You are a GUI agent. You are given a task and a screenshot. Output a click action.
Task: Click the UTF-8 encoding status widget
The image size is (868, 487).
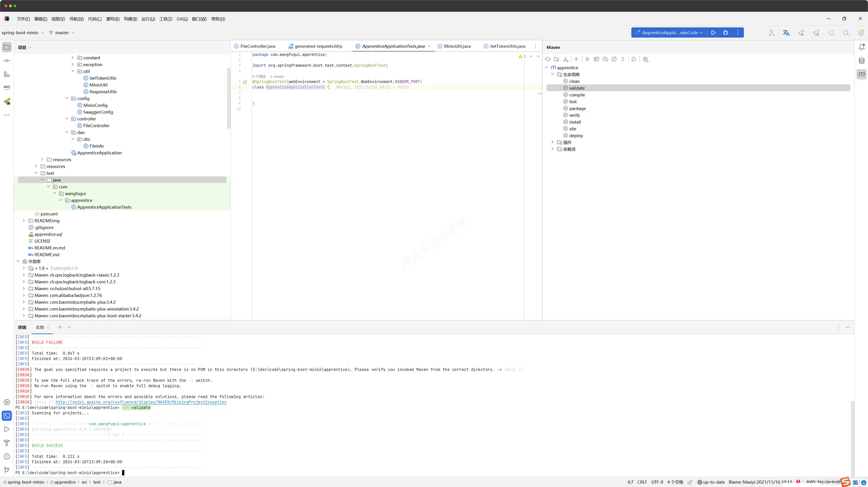(657, 482)
